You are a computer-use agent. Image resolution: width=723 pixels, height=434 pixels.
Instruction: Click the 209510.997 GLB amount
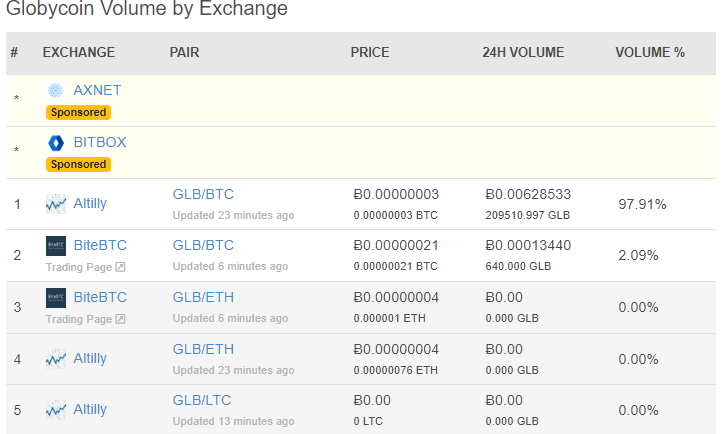[527, 215]
